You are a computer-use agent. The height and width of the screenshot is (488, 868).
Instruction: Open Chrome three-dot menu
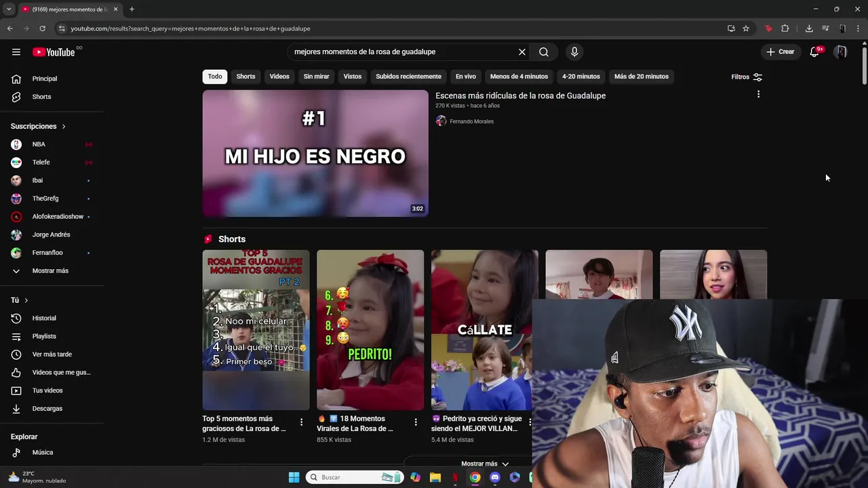pos(859,28)
